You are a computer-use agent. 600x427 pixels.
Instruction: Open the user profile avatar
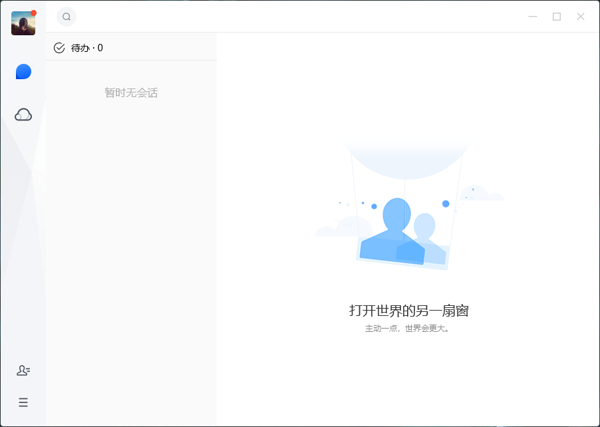tap(22, 23)
